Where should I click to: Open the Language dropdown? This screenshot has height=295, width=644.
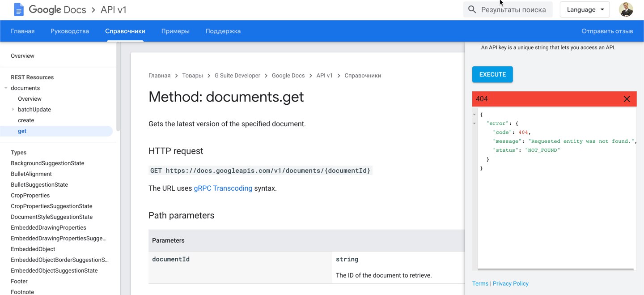tap(585, 9)
